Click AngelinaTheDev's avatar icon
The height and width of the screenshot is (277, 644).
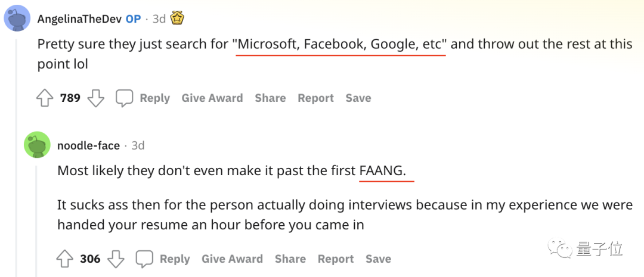click(x=18, y=18)
